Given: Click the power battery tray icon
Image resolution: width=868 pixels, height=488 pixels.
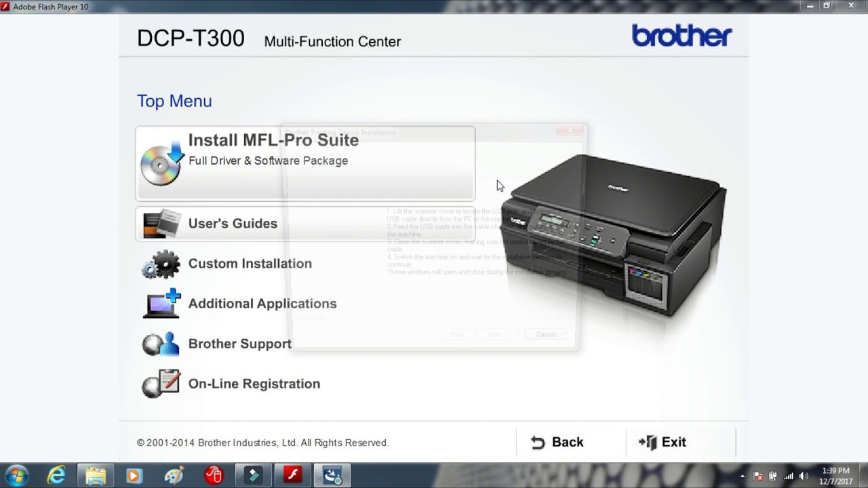Looking at the screenshot, I should coord(773,476).
